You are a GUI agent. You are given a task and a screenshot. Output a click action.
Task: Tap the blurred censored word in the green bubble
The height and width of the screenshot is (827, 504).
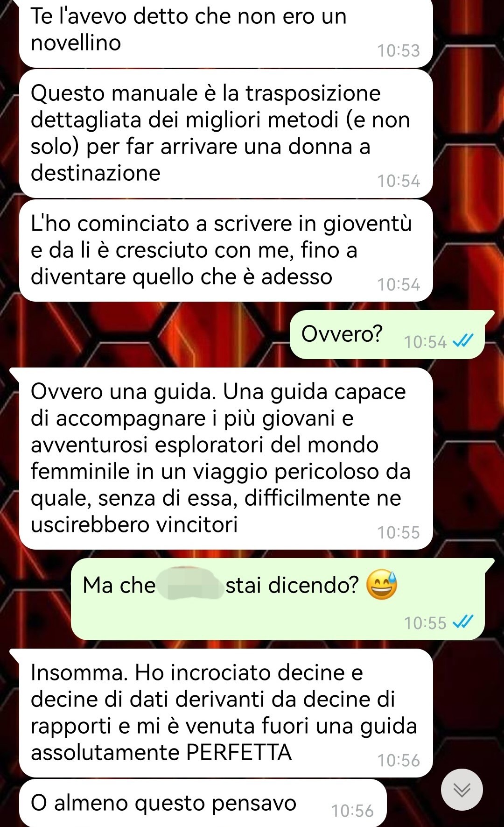click(x=190, y=584)
